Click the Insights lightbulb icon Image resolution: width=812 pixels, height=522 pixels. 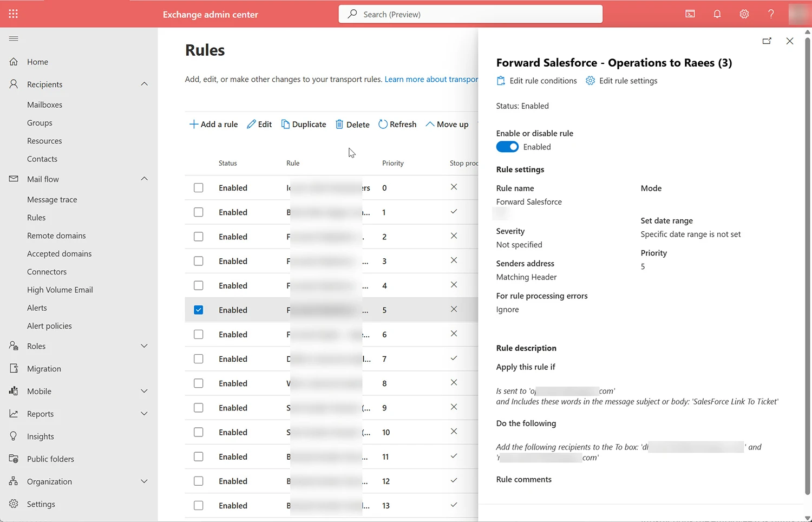coord(14,436)
